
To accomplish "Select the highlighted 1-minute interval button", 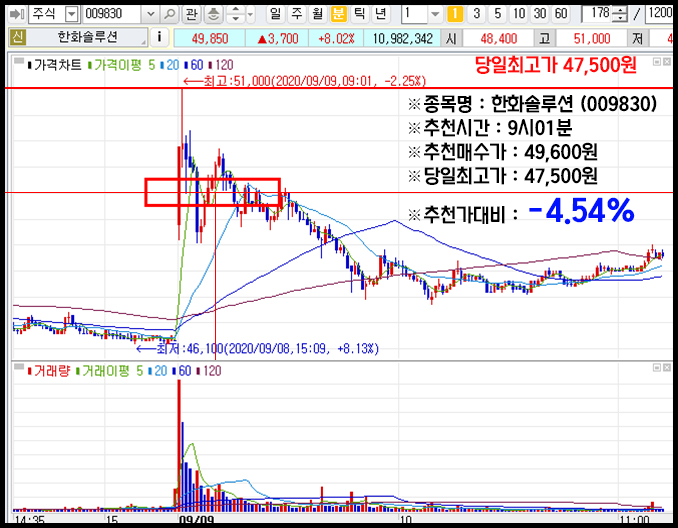I will [454, 14].
